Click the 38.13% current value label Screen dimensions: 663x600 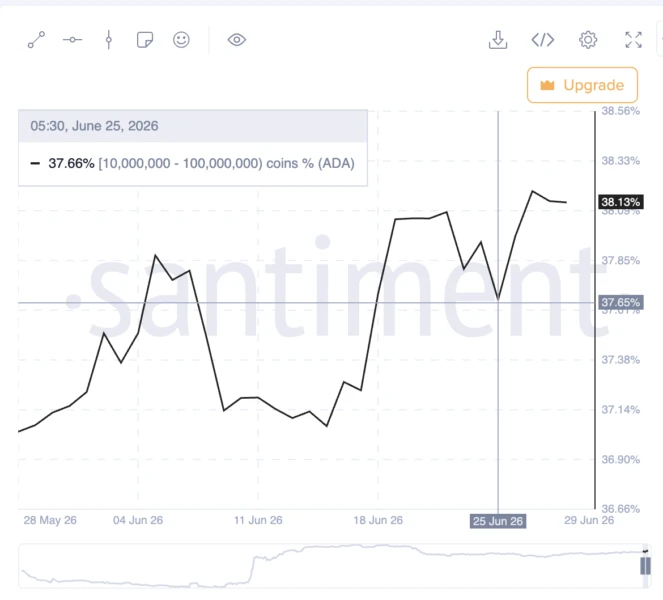[621, 202]
